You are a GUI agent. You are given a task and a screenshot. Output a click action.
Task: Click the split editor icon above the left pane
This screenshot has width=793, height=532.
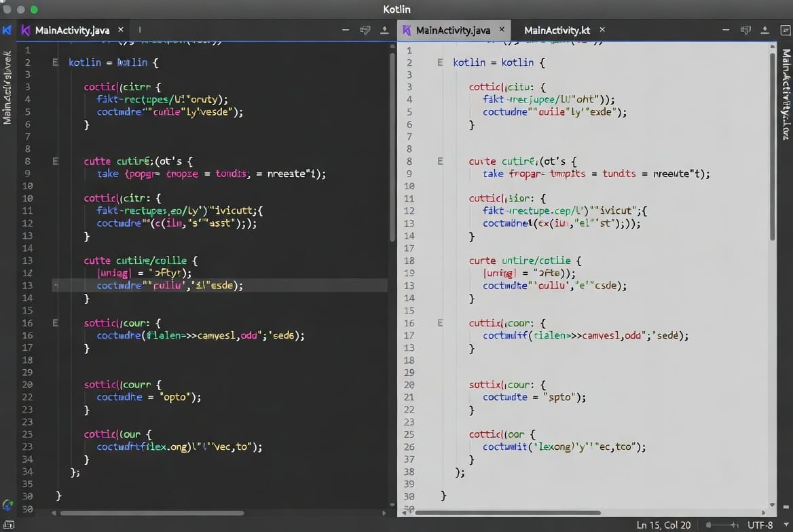point(365,30)
